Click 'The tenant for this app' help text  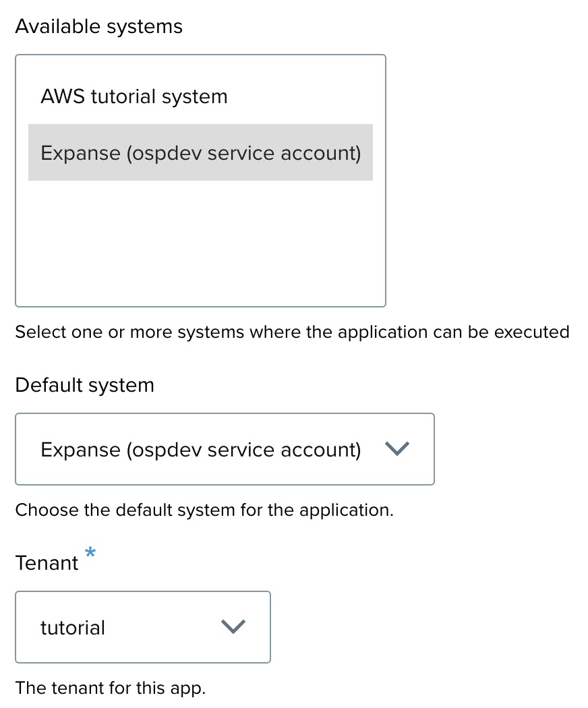click(110, 688)
